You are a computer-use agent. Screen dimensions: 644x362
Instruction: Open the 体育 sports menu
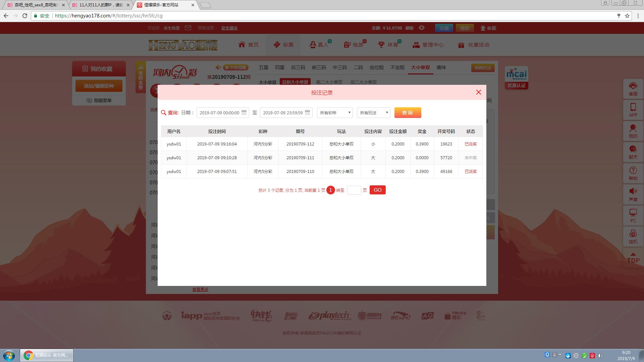click(388, 45)
